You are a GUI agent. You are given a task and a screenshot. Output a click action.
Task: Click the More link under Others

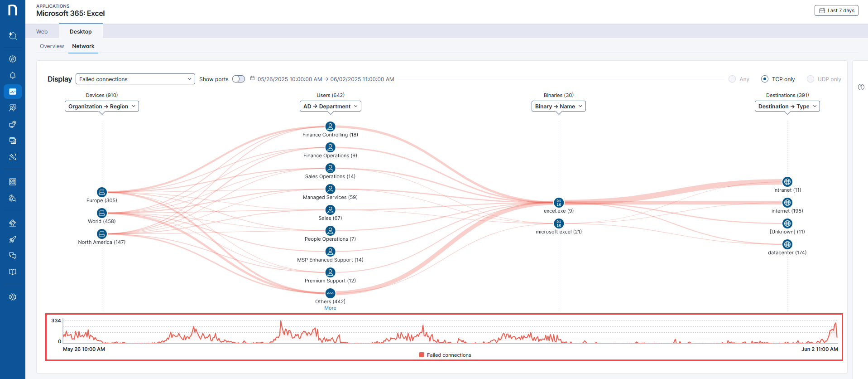pos(330,308)
